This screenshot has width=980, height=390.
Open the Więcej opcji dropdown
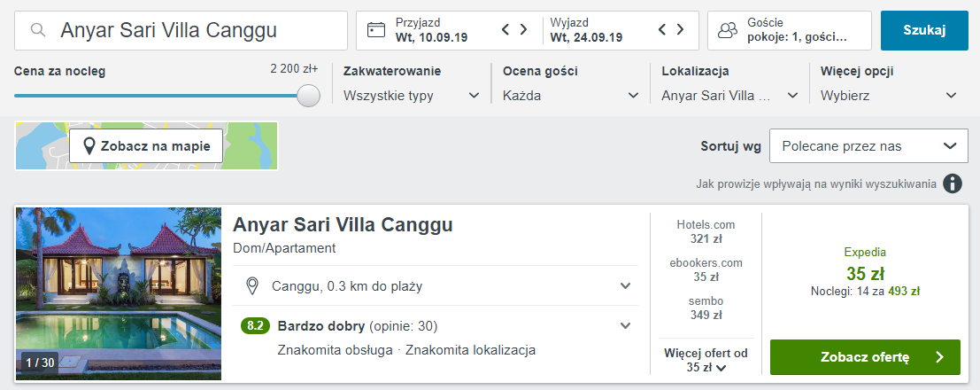point(888,96)
